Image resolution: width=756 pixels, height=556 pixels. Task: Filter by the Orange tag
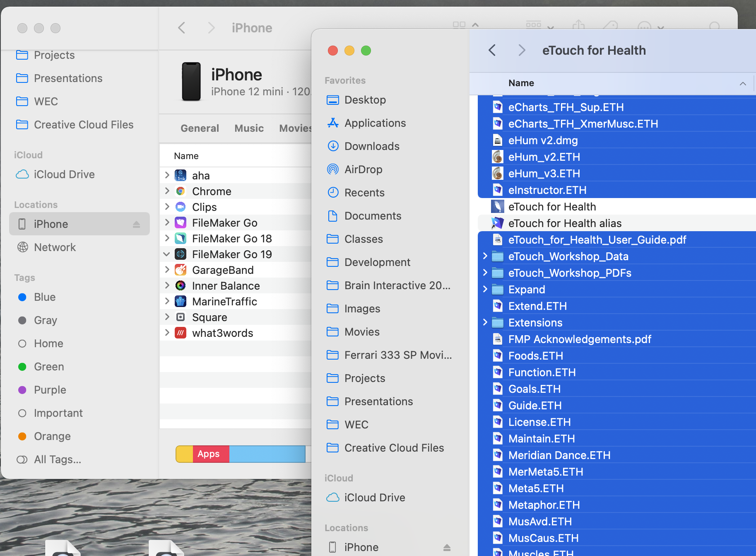(44, 436)
